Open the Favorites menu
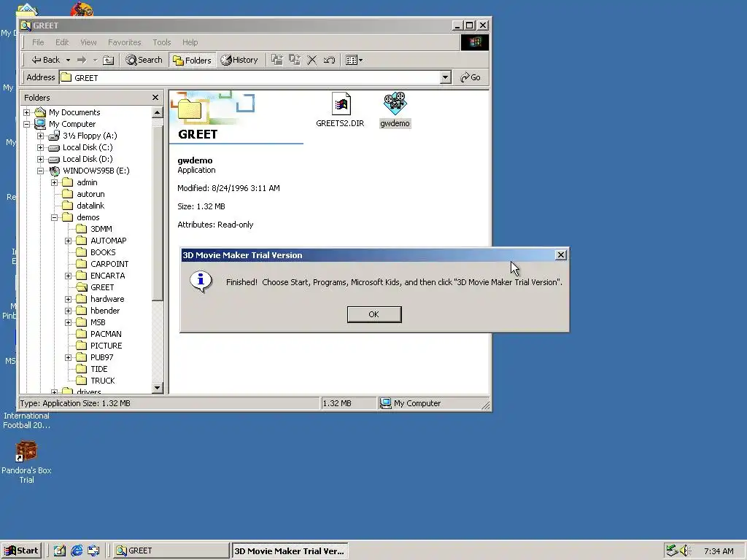The width and height of the screenshot is (747, 560). click(x=124, y=42)
